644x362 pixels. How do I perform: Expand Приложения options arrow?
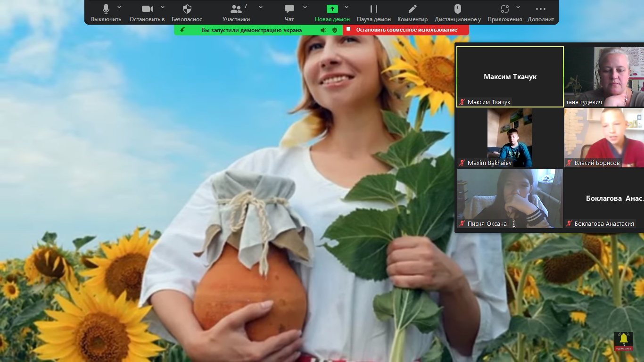(x=518, y=7)
